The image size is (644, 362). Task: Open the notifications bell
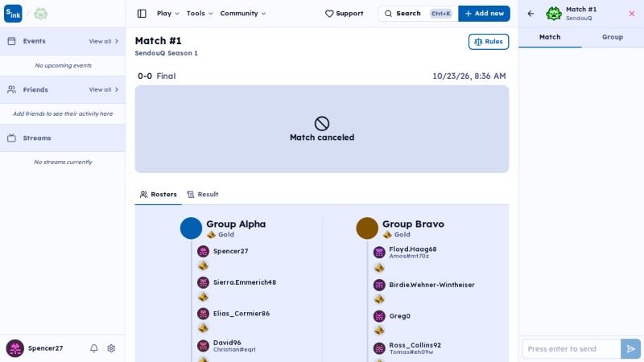[x=94, y=348]
